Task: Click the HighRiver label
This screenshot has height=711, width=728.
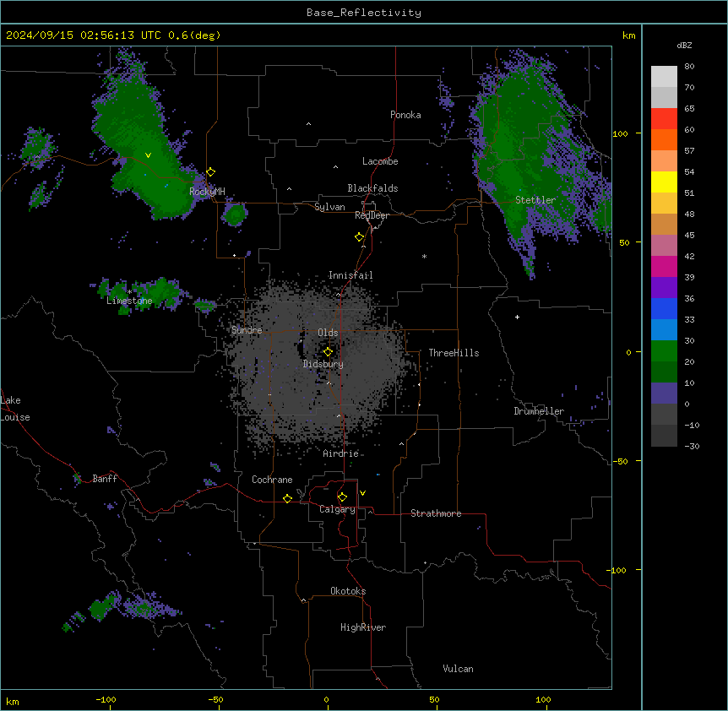Action: pyautogui.click(x=363, y=627)
